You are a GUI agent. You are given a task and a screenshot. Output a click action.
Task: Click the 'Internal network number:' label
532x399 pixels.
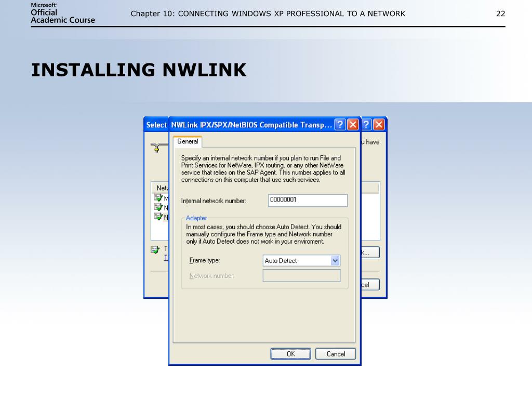click(214, 201)
